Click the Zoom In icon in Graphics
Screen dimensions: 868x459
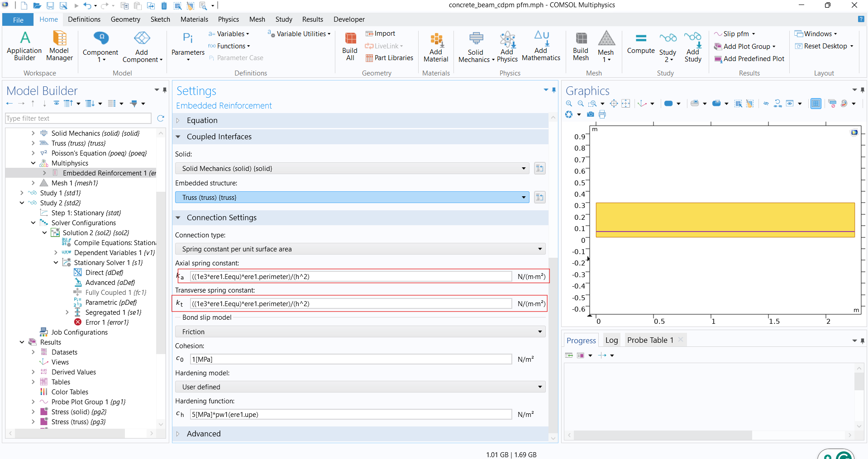point(569,104)
